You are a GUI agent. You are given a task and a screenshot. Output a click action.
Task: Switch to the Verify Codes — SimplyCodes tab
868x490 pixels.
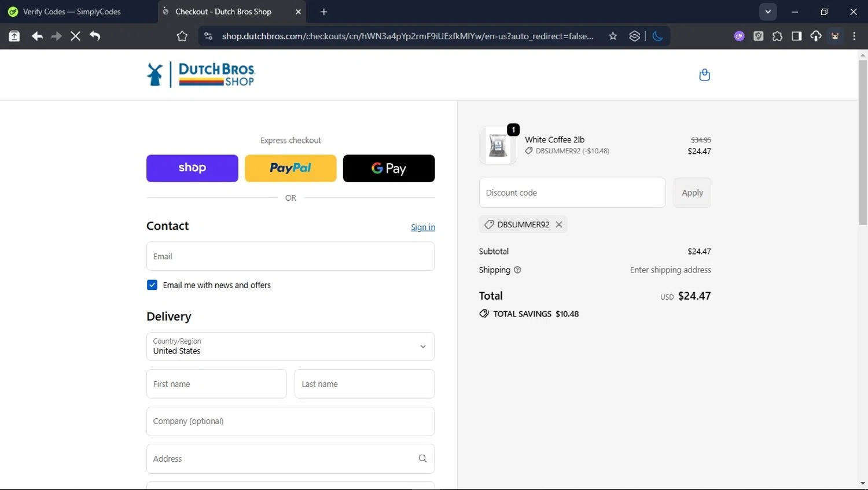(71, 12)
